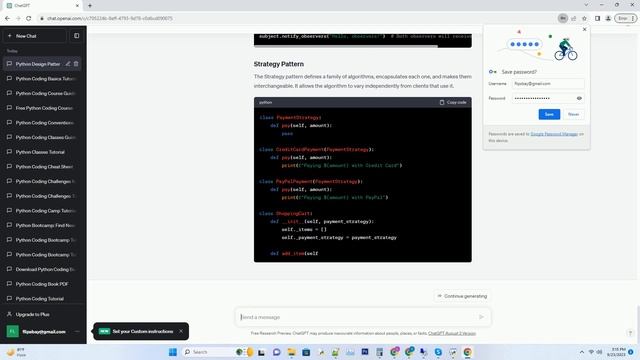Image resolution: width=640 pixels, height=360 pixels.
Task: Open the Python Coding Book PDF chat
Action: [42, 284]
